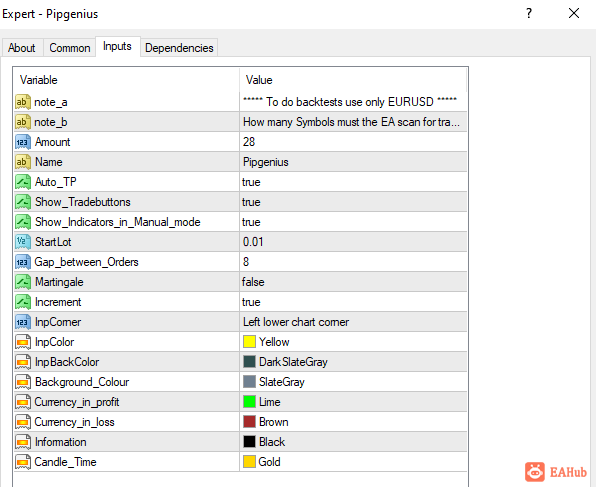Open the InpColor Yellow value dropdown
This screenshot has width=596, height=487.
point(353,342)
